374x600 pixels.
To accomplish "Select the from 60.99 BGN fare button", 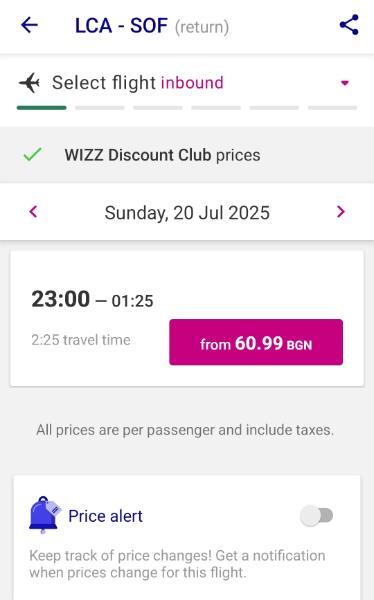I will click(256, 342).
